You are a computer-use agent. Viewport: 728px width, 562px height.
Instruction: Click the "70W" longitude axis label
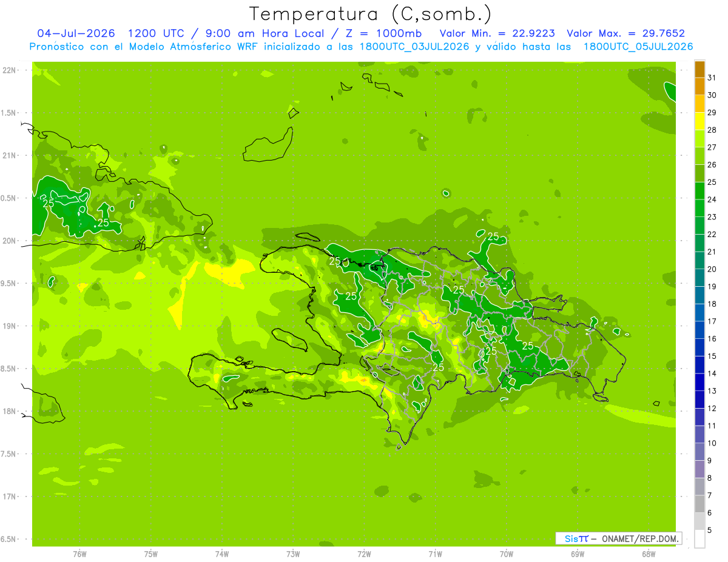point(507,554)
